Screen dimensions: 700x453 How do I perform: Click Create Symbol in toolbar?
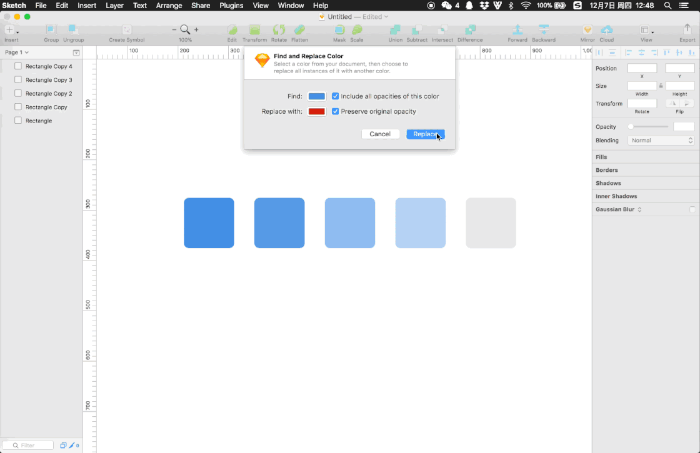[x=127, y=30]
